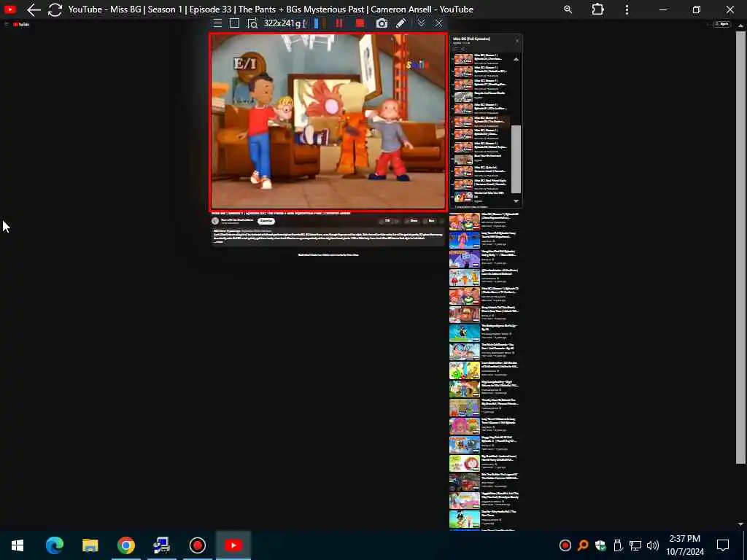
Task: Click the like button under the video
Action: [384, 221]
